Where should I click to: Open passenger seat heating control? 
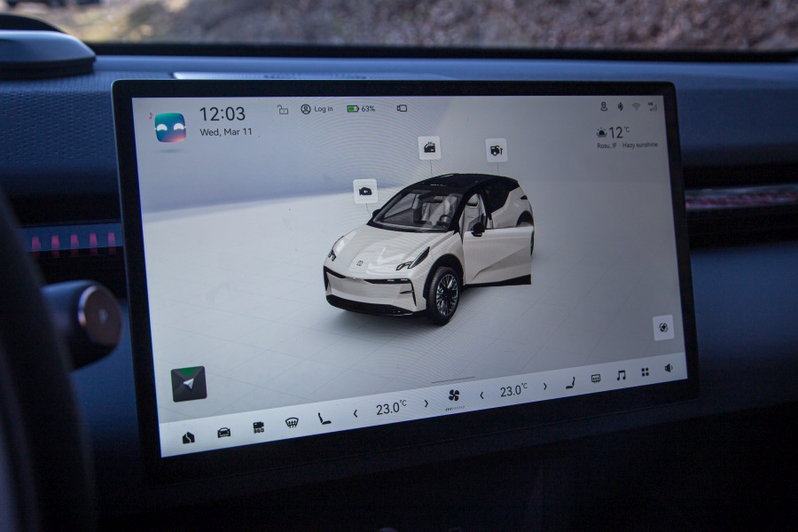[570, 382]
